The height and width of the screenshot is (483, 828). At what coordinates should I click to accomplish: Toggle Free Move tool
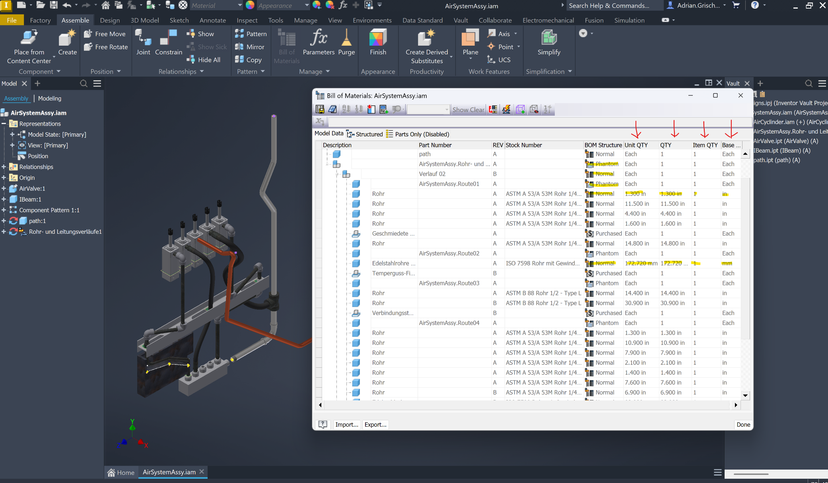[x=105, y=34]
